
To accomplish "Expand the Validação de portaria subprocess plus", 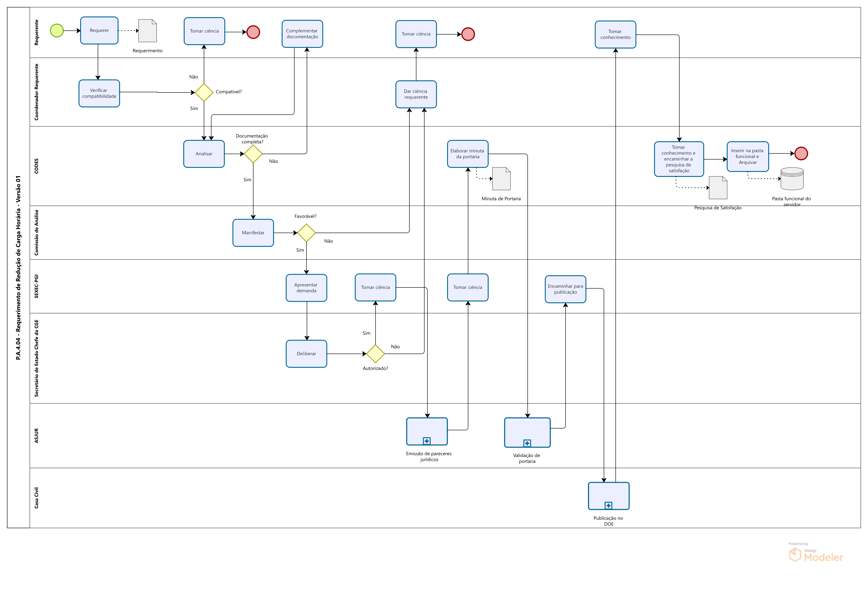I will (x=527, y=443).
